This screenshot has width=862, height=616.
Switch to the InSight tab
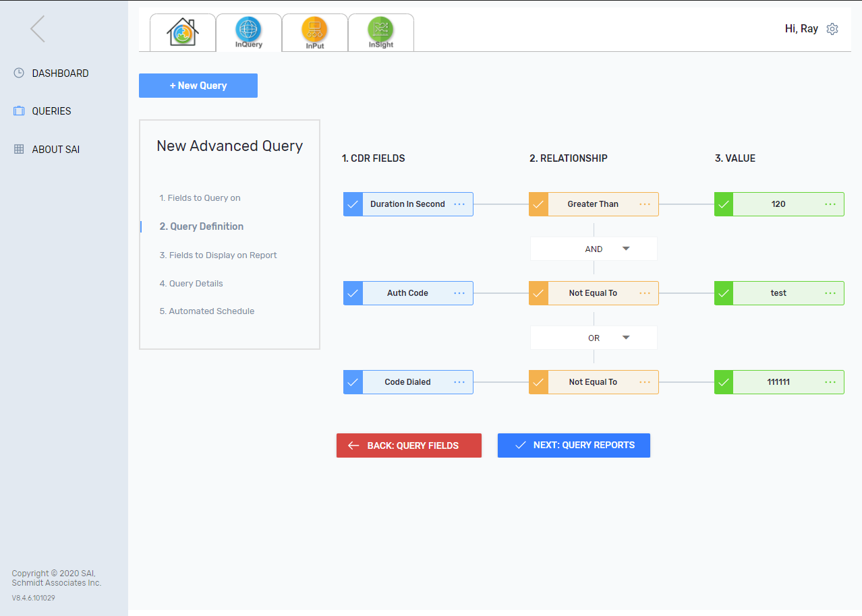[x=380, y=32]
